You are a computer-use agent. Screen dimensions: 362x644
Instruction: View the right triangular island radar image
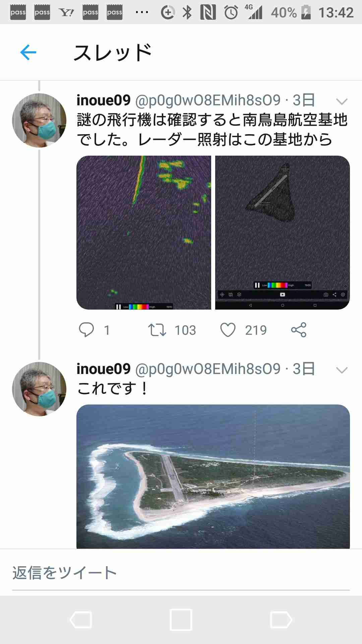(x=283, y=232)
